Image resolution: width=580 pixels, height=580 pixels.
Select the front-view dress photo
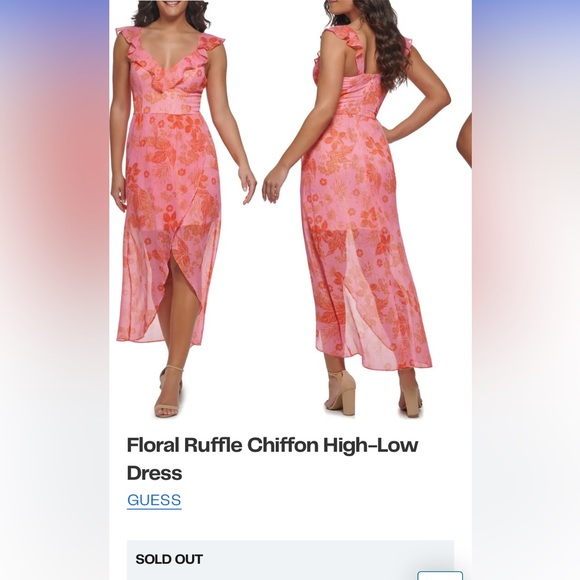pyautogui.click(x=183, y=209)
